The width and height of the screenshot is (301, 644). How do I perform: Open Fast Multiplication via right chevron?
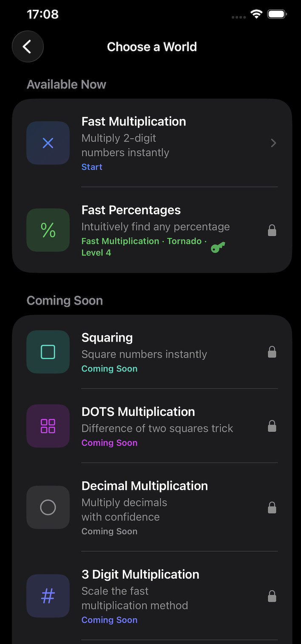point(273,143)
